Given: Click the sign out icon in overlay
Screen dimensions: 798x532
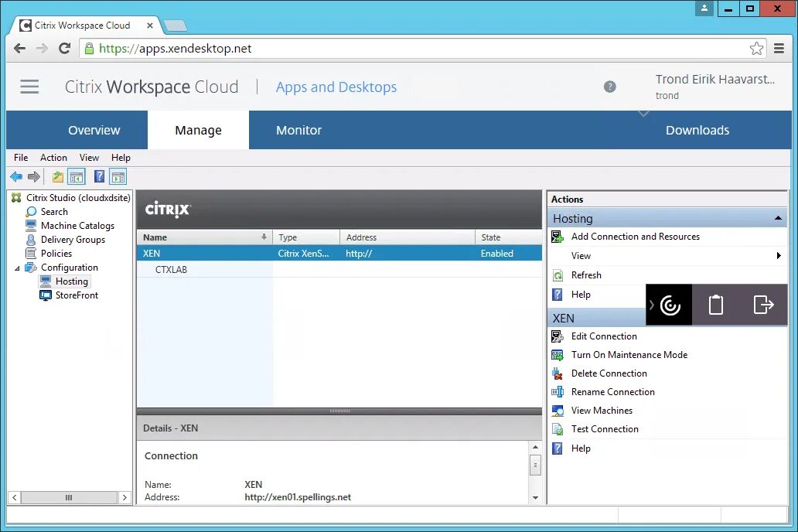Looking at the screenshot, I should [x=763, y=305].
